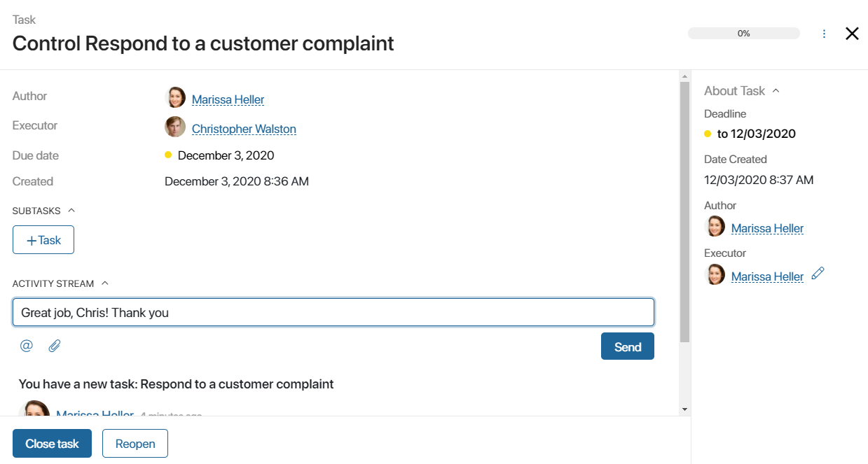Focus the comment input field

(333, 312)
